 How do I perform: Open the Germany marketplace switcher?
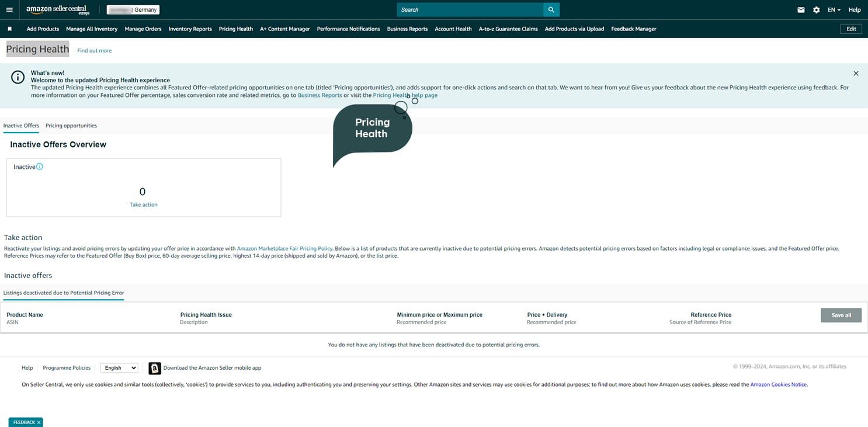pyautogui.click(x=133, y=10)
